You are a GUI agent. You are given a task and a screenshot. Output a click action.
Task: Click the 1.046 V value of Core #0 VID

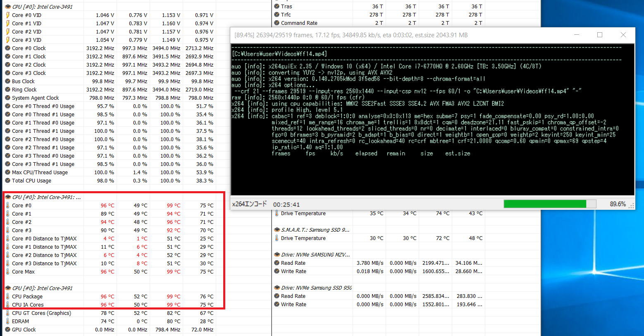pos(105,15)
